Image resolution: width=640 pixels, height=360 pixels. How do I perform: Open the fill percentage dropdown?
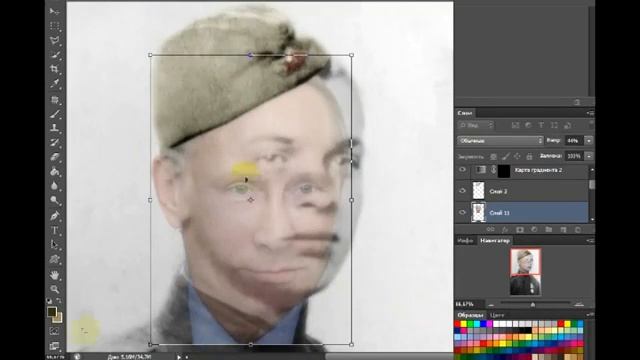coord(589,156)
